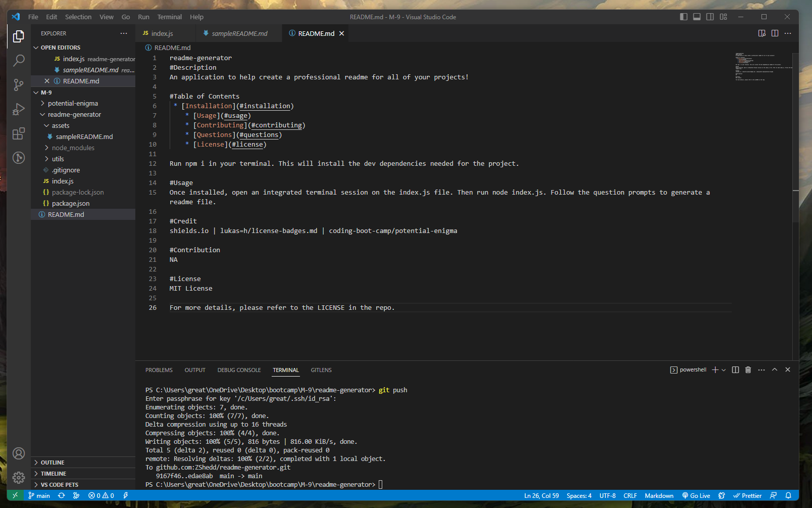Viewport: 812px width, 508px height.
Task: Switch to the PROBLEMS panel tab
Action: click(x=159, y=370)
